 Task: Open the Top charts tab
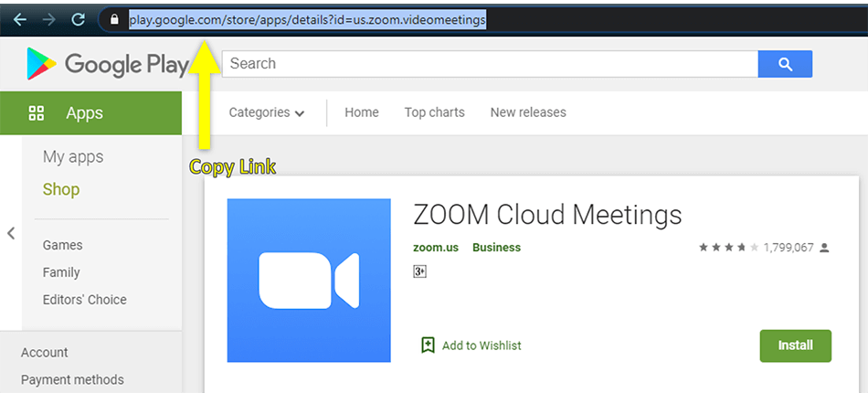click(x=435, y=112)
